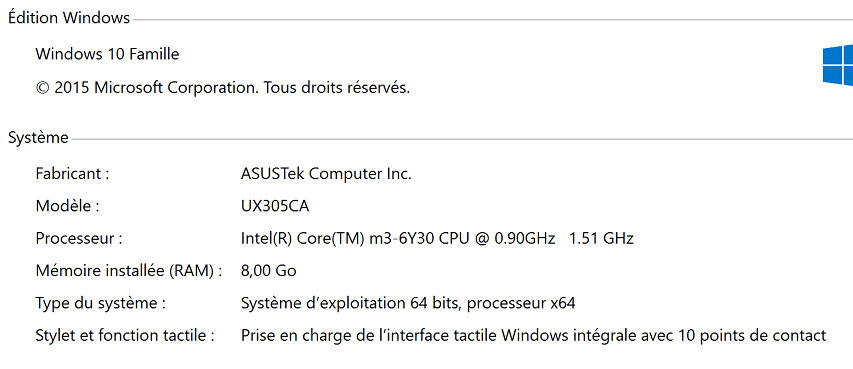Screen dimensions: 853x369
Task: Select the Système section heading
Action: 38,138
